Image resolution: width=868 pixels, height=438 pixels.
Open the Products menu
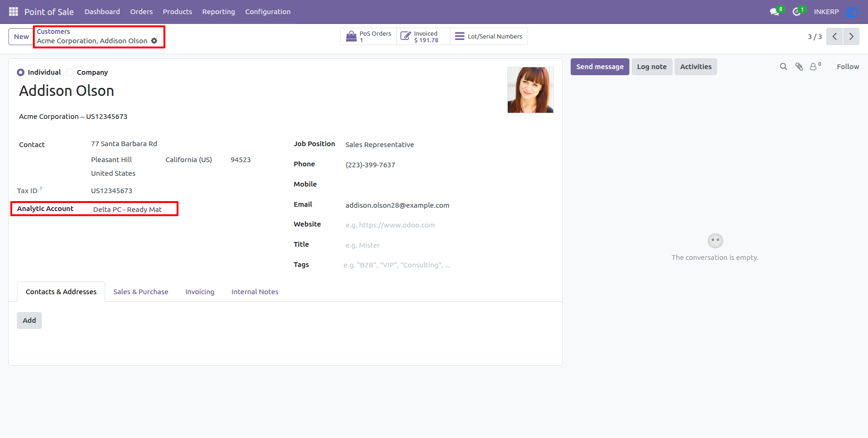pyautogui.click(x=178, y=12)
